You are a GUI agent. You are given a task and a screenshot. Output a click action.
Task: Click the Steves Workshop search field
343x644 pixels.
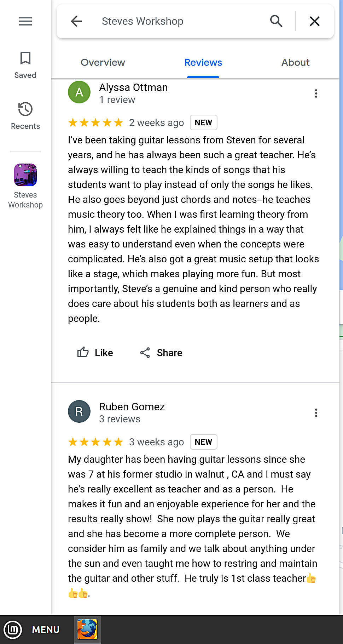coord(177,22)
